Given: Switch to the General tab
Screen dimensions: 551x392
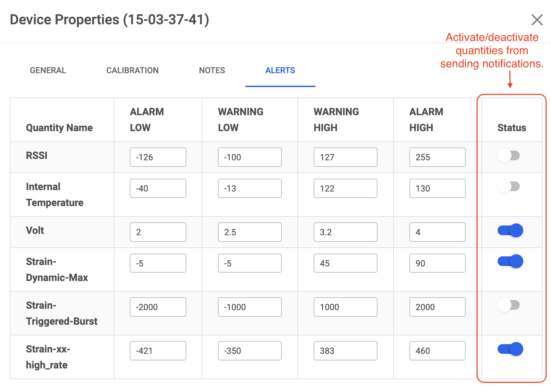Looking at the screenshot, I should click(48, 70).
